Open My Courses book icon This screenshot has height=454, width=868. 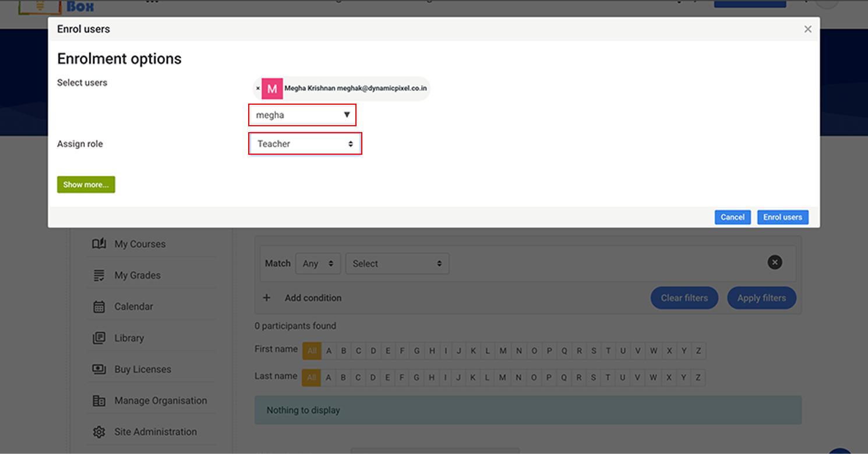(99, 244)
